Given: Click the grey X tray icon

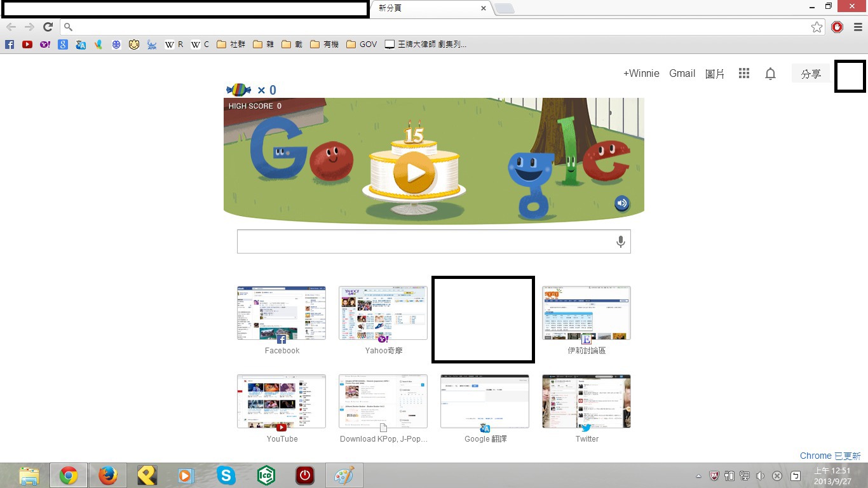Looking at the screenshot, I should 776,475.
